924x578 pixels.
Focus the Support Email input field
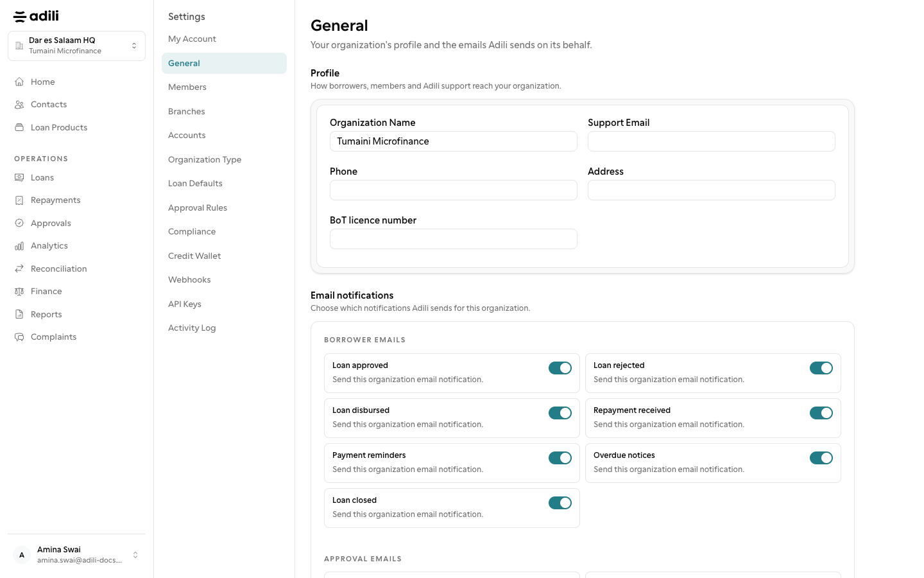point(711,141)
